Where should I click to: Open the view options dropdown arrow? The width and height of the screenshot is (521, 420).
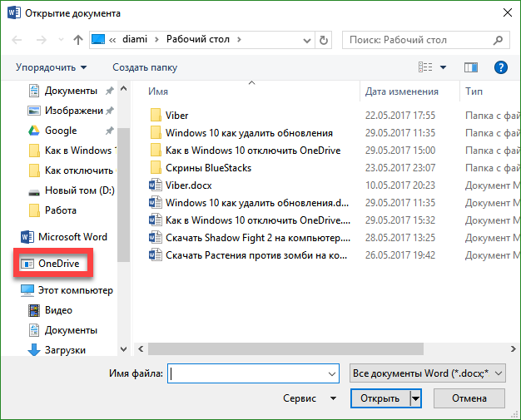[443, 67]
